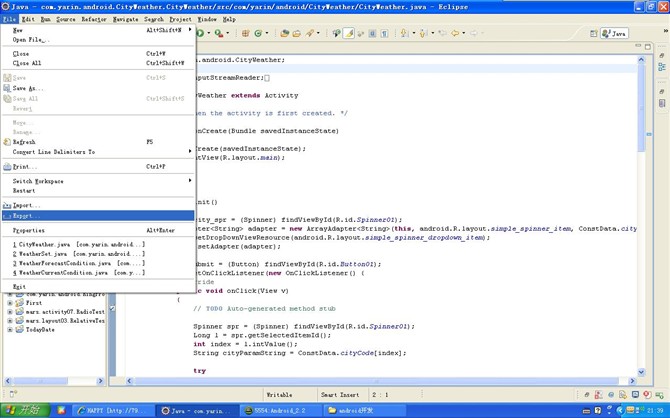Toggle Show Whitespace Characters icon
Viewport: 670px width, 418px height.
384,33
